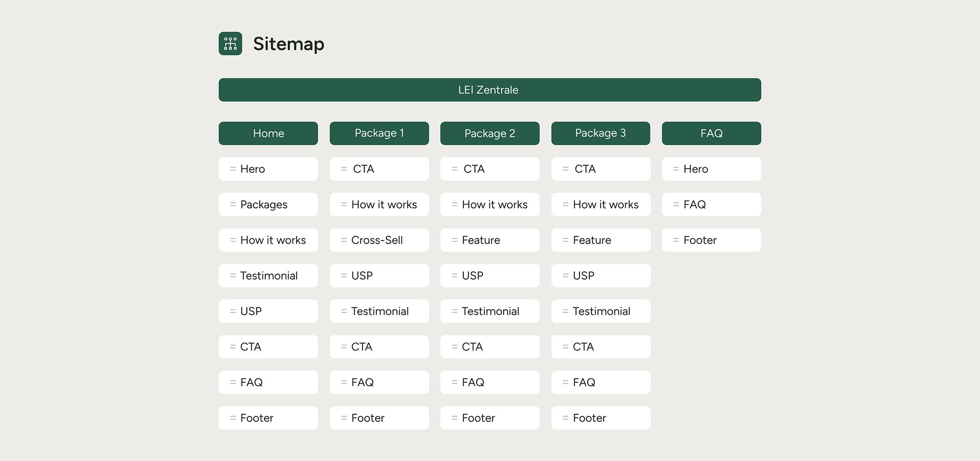Select Hero block in Home column

click(268, 169)
